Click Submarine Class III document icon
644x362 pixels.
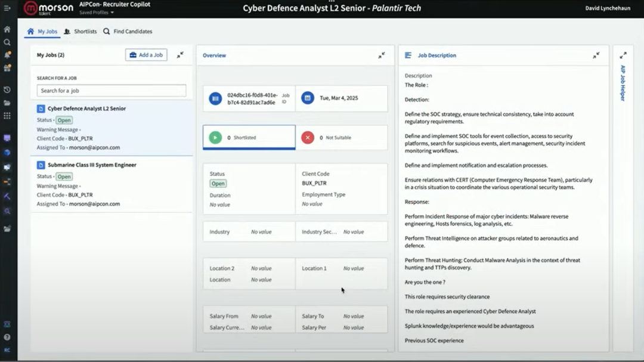(x=41, y=165)
